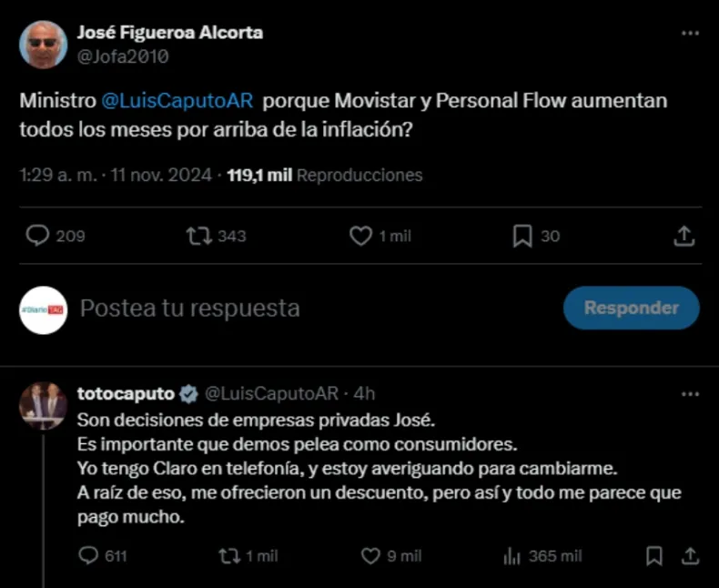Open totocaputo's profile avatar

43,406
